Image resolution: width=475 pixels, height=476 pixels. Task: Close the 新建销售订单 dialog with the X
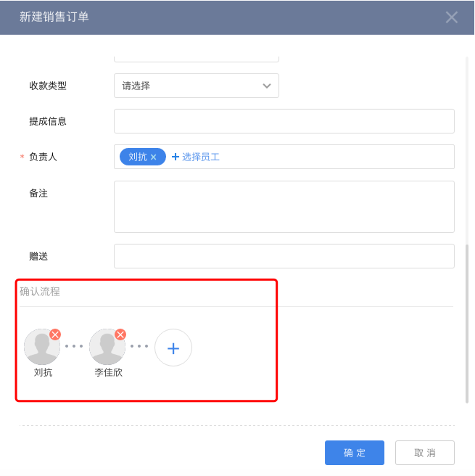pyautogui.click(x=451, y=17)
